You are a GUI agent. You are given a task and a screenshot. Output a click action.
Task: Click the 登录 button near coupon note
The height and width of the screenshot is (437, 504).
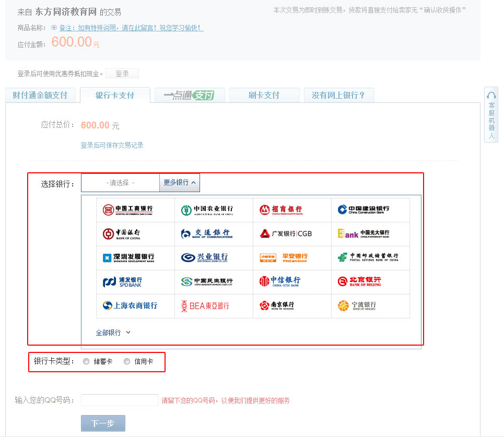122,74
